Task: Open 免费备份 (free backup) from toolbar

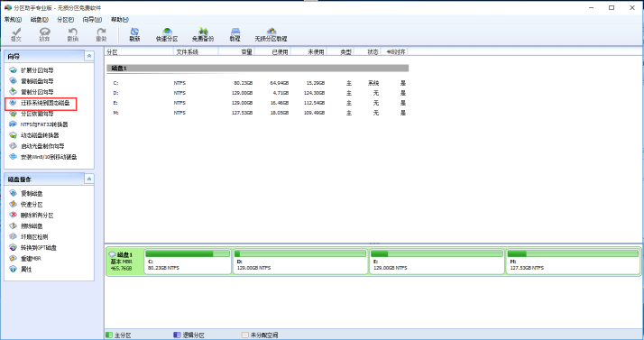Action: 203,34
